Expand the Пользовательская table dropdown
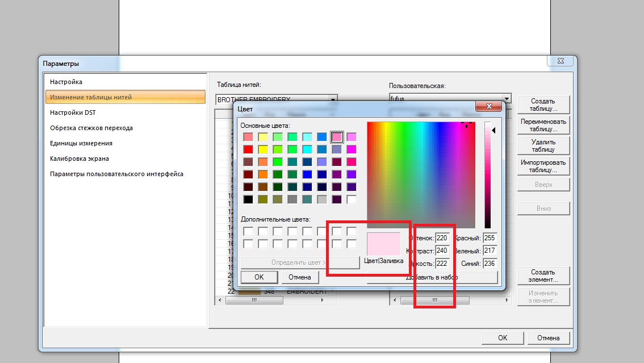The height and width of the screenshot is (363, 644). (x=507, y=99)
